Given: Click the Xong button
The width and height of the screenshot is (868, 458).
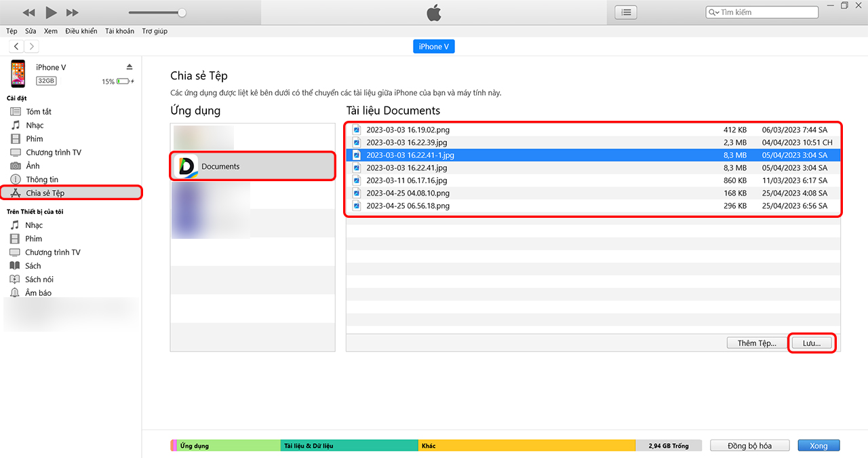Looking at the screenshot, I should (x=818, y=446).
